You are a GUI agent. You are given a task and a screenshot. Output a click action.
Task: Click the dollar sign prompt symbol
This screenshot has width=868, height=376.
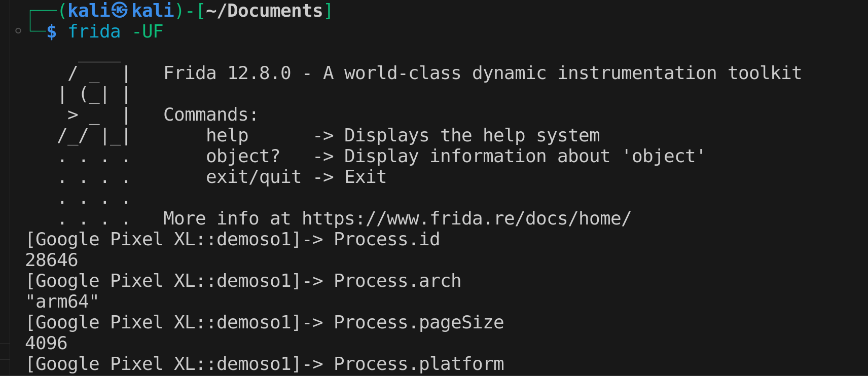[x=51, y=32]
